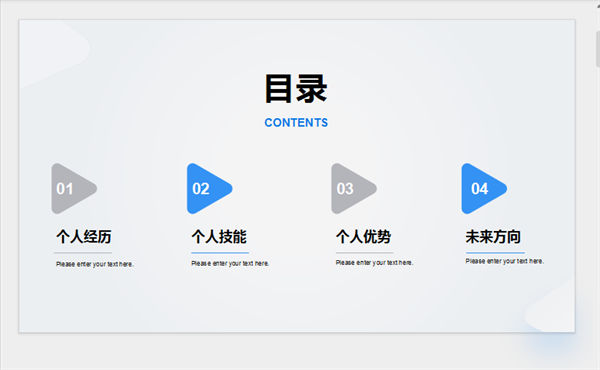Click the blue 02 triangle icon
The height and width of the screenshot is (370, 600).
pos(209,189)
